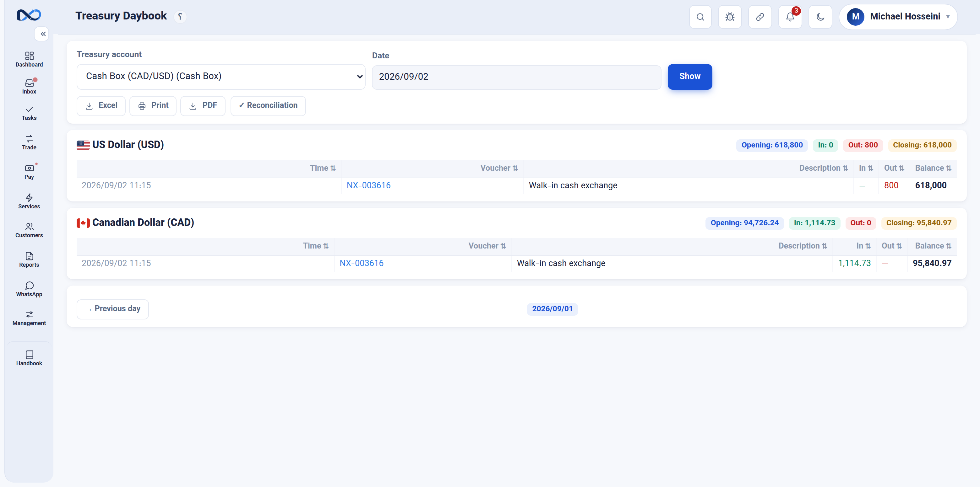The image size is (980, 487).
Task: Click the Opening: 94,726.24 badge
Action: pyautogui.click(x=744, y=223)
